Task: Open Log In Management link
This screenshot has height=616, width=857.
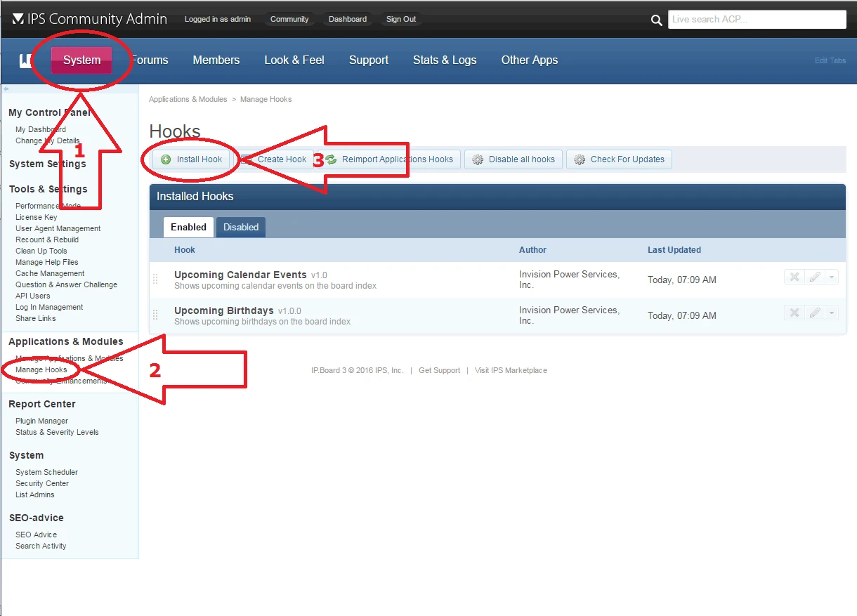Action: (x=49, y=307)
